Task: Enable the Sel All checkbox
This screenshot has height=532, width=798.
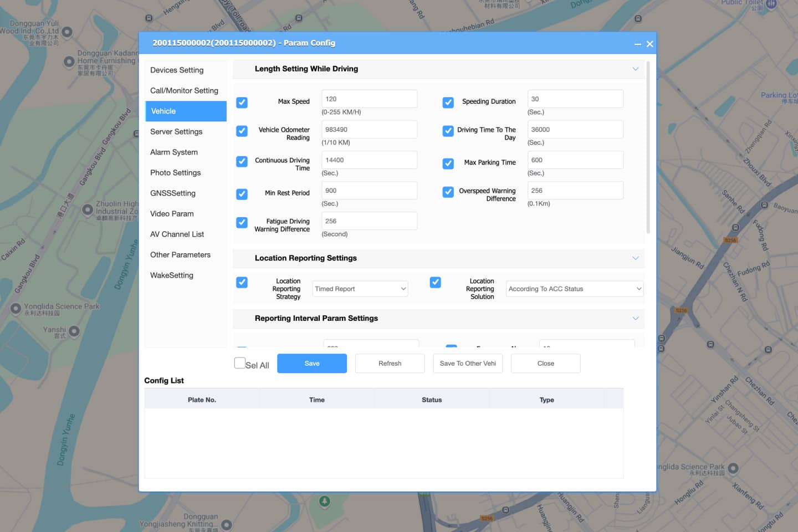Action: click(x=239, y=363)
